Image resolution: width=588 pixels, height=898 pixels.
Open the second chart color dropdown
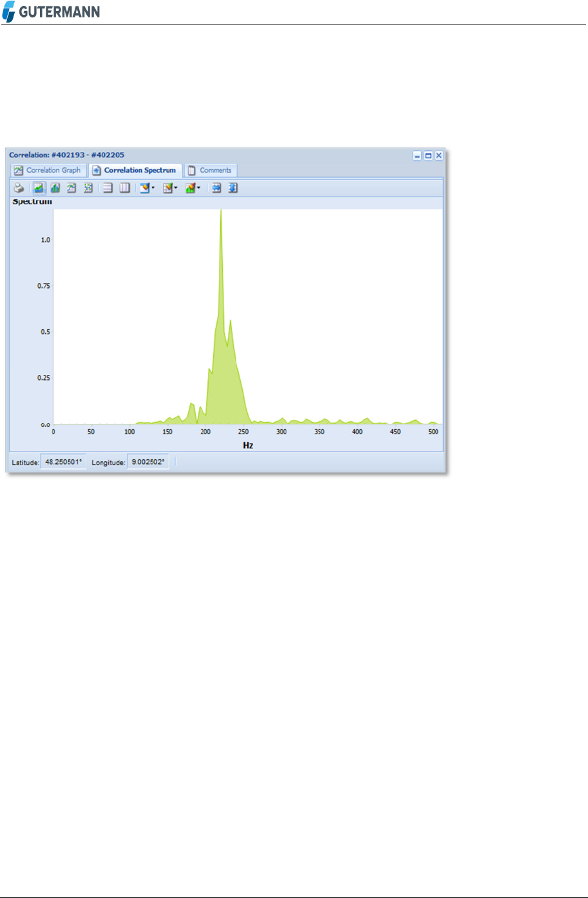(170, 188)
